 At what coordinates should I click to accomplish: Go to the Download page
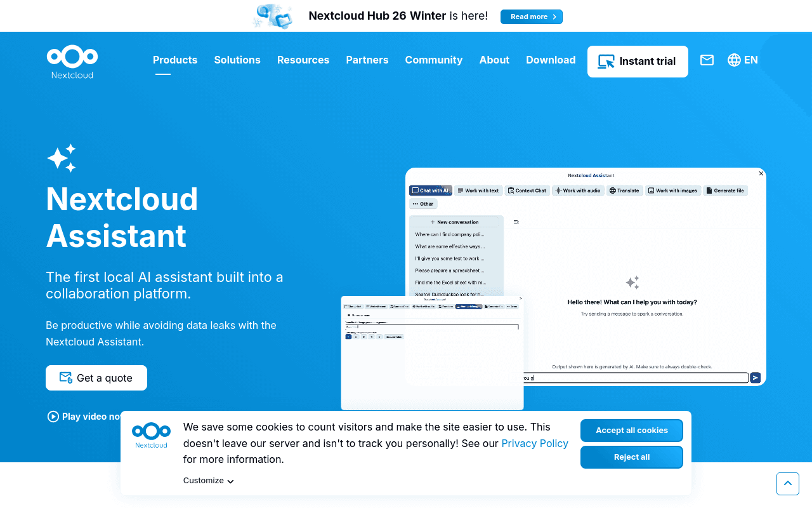[x=551, y=60]
